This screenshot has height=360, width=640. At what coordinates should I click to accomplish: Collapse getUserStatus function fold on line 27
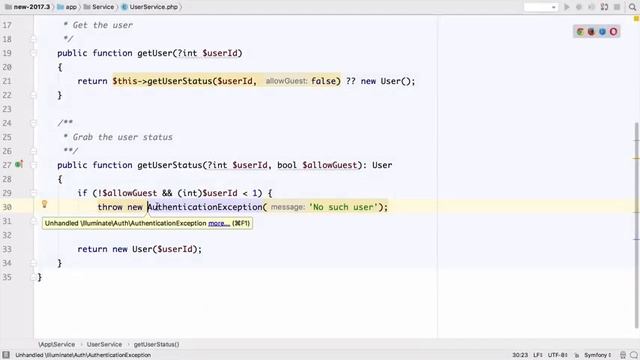click(33, 165)
